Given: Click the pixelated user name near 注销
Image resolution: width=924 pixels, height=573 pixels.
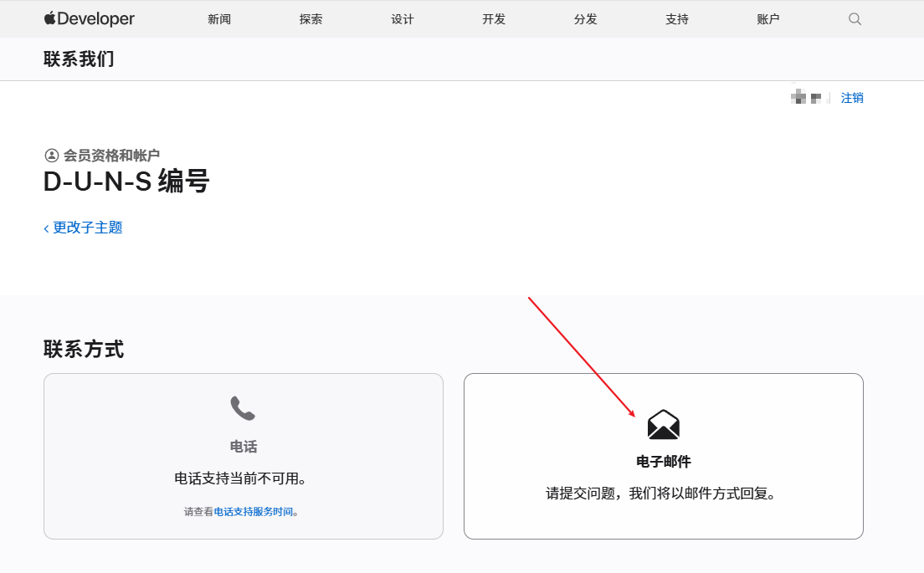Looking at the screenshot, I should [x=806, y=98].
